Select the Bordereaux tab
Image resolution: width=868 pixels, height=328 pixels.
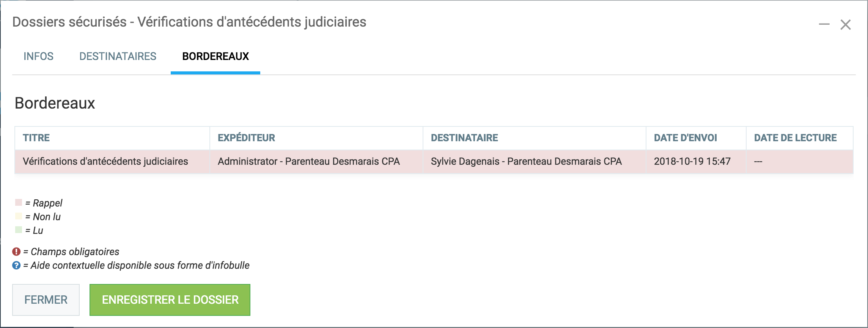point(215,57)
